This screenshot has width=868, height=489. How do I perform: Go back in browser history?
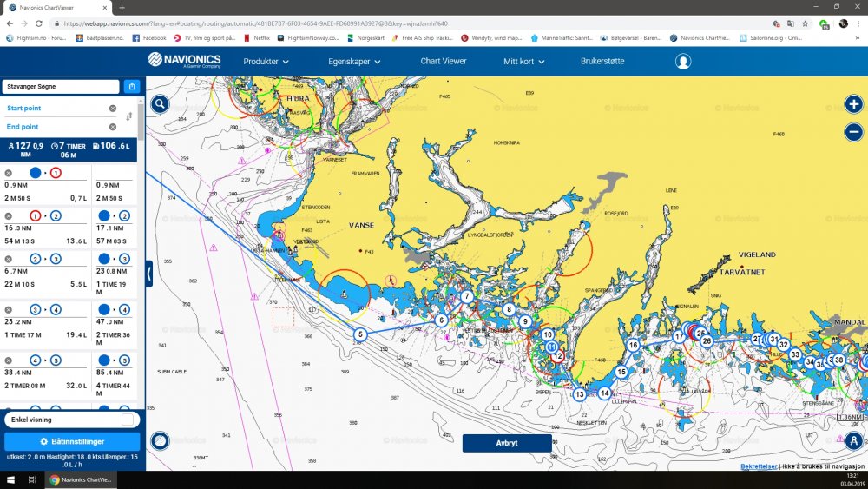point(10,23)
